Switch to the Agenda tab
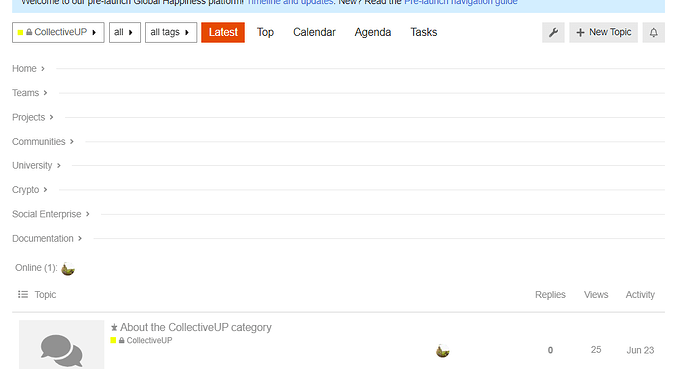Viewport: 690px width, 369px height. point(373,33)
